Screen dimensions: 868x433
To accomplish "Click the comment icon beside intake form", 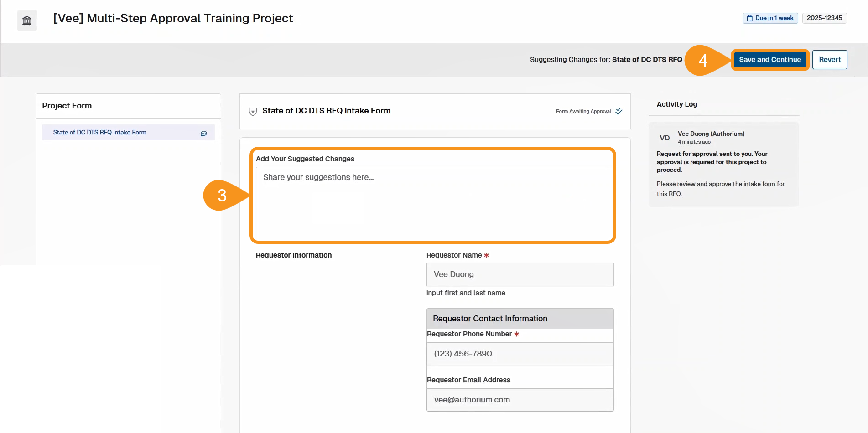I will 204,133.
